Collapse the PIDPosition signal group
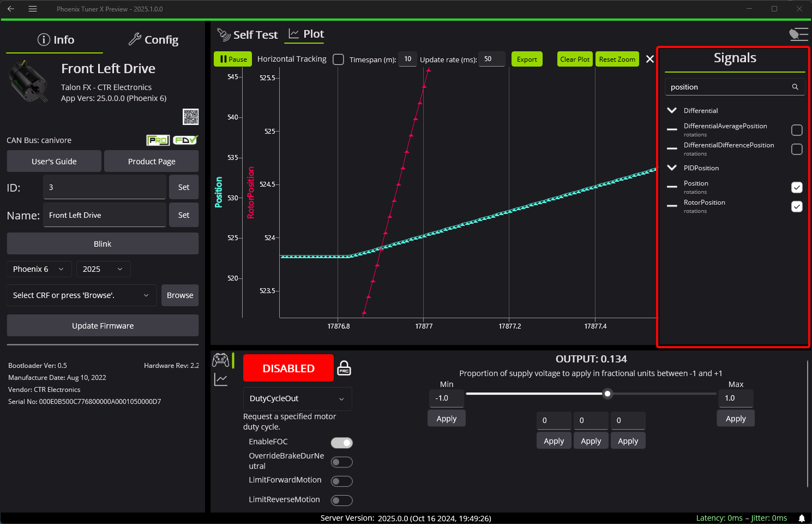812x524 pixels. pos(672,168)
